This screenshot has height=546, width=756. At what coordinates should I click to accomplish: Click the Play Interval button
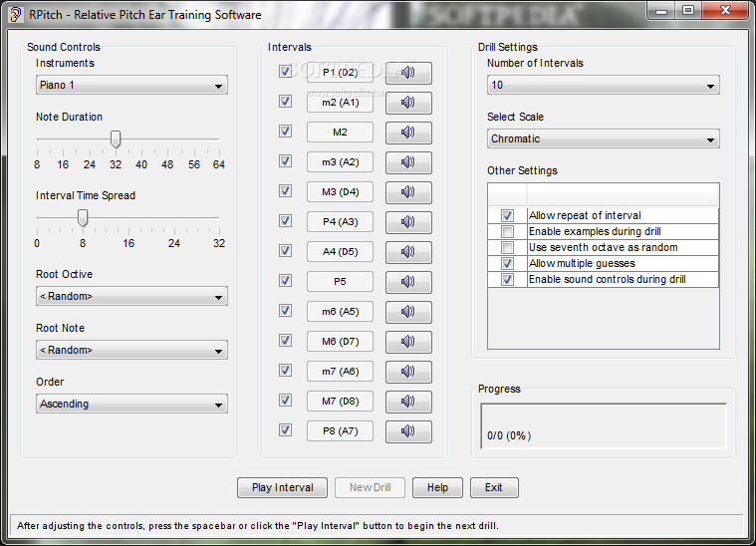click(283, 487)
